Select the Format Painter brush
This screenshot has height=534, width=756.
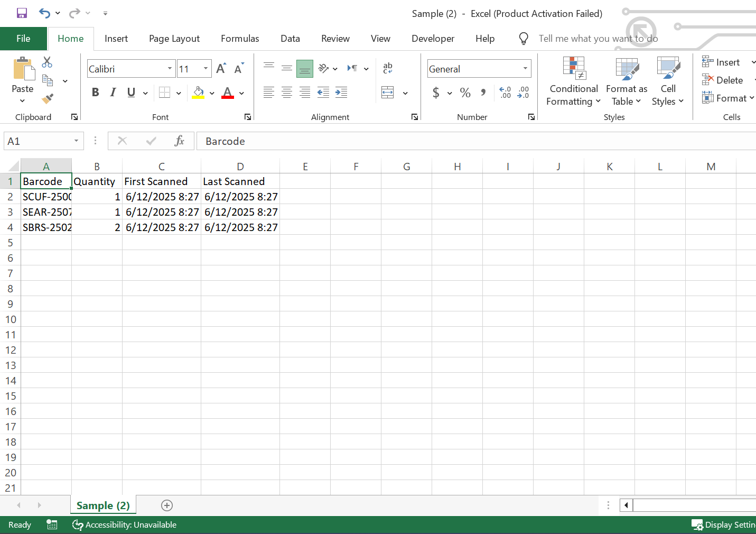(x=48, y=98)
